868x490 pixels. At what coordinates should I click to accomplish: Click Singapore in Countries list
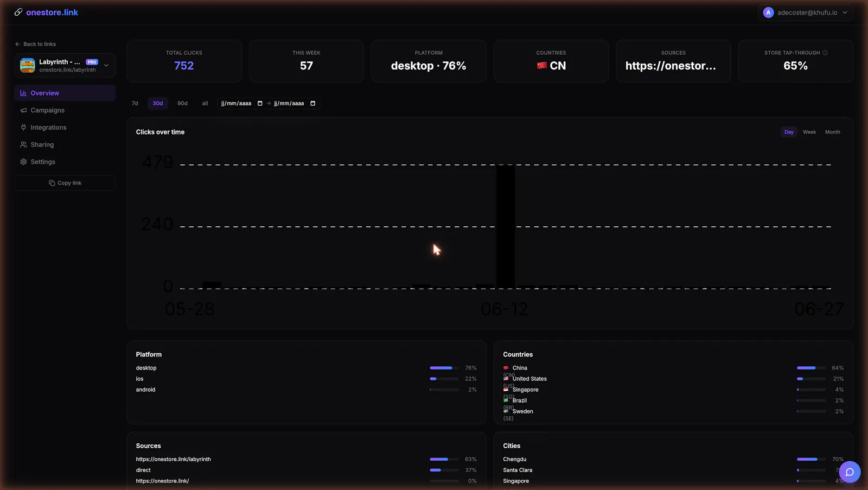click(525, 390)
